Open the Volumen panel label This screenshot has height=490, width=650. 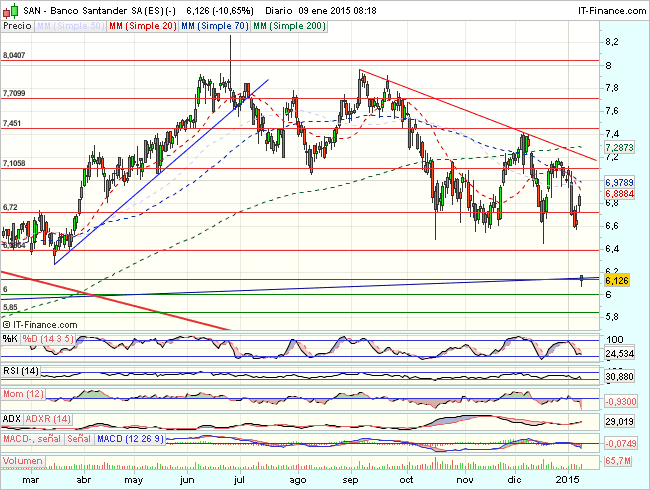click(23, 461)
